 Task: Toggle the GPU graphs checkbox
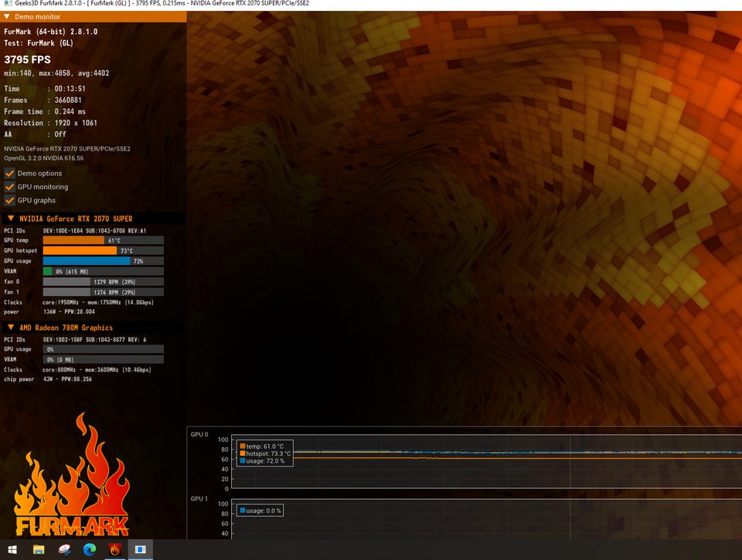tap(9, 200)
